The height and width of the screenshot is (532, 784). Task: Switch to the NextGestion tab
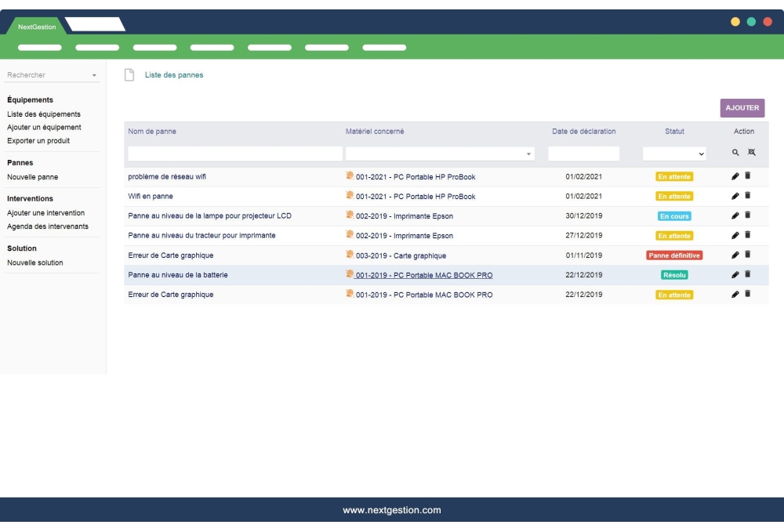tap(37, 27)
